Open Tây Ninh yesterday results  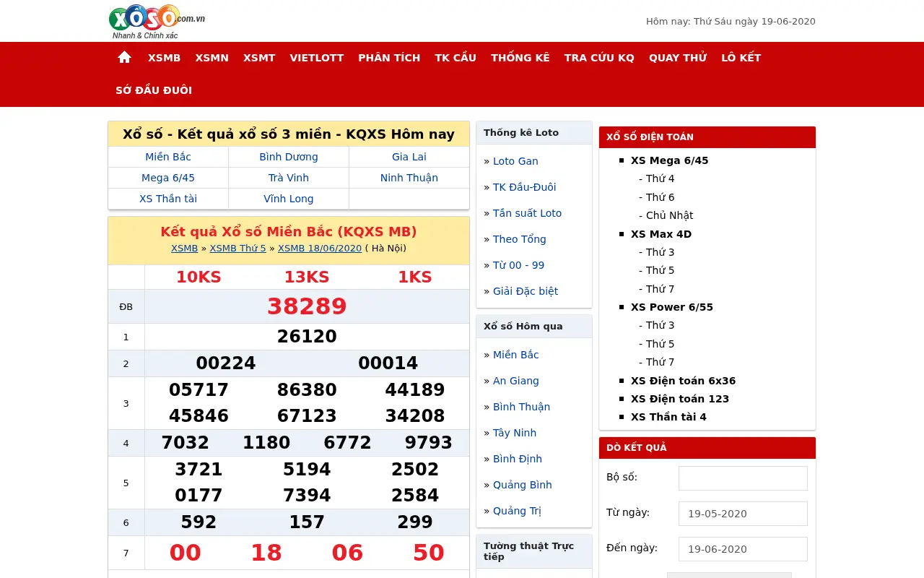(515, 433)
